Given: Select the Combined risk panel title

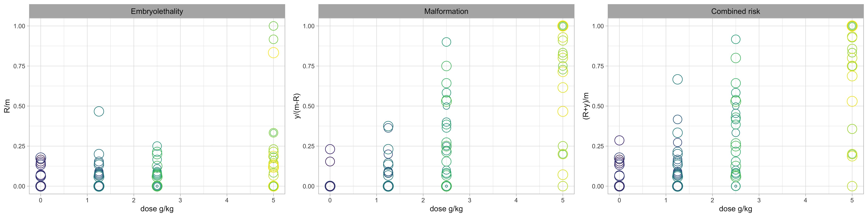Looking at the screenshot, I should pos(735,12).
